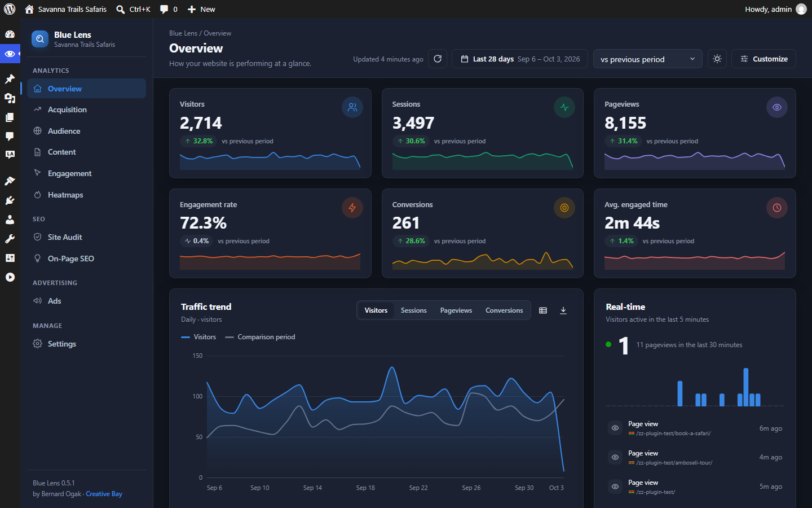Click the /zz-plugin-test/book-a-safari/ page view entry
Viewport: 812px width, 508px height.
[x=695, y=428]
